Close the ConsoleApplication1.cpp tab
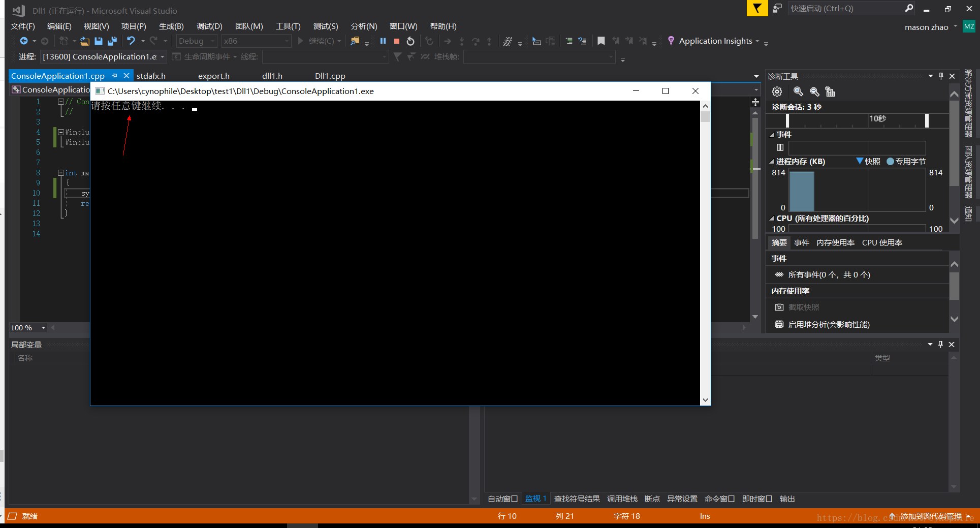 [127, 76]
